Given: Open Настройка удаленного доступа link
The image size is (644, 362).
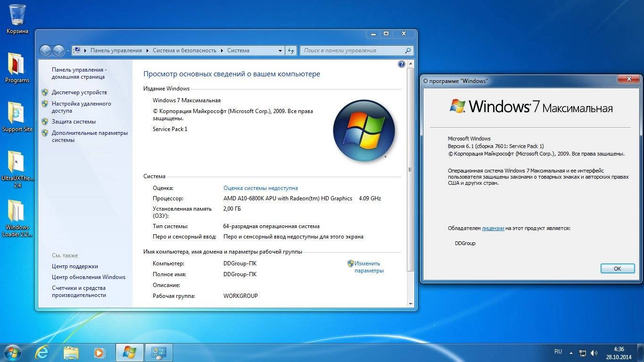Looking at the screenshot, I should pos(82,107).
